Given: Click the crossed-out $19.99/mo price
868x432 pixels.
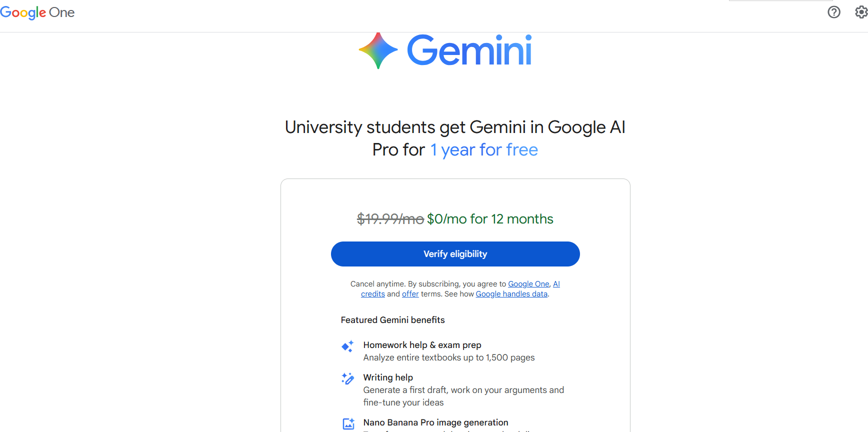Looking at the screenshot, I should click(x=390, y=219).
